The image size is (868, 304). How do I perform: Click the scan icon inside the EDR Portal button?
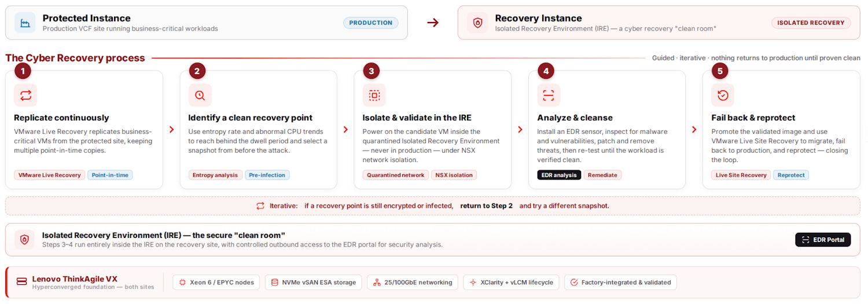click(806, 240)
